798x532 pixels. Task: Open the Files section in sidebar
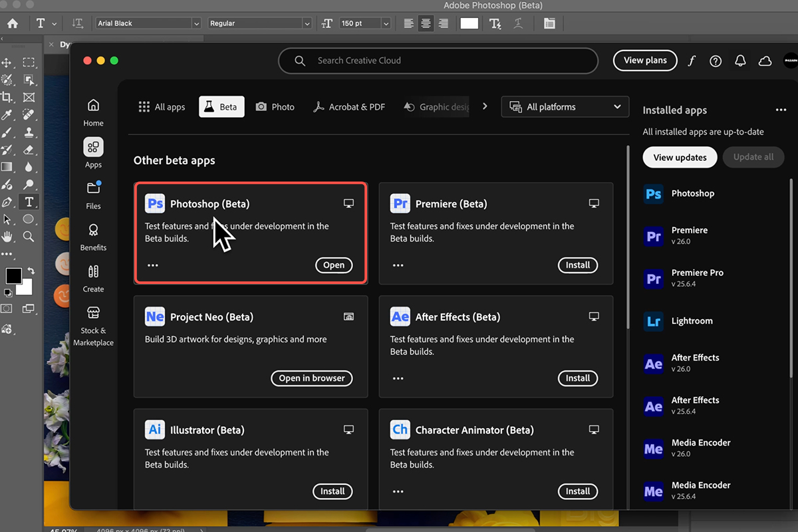[93, 195]
